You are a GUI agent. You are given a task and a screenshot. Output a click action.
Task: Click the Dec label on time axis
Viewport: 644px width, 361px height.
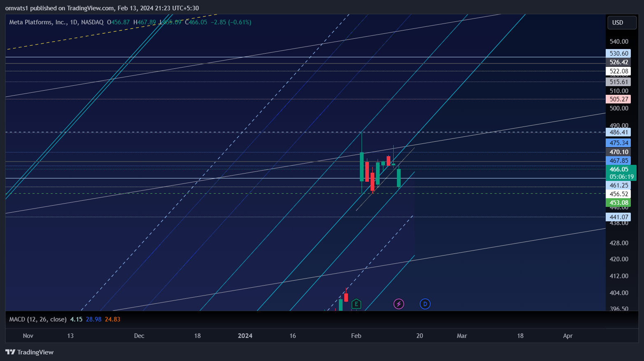click(139, 336)
